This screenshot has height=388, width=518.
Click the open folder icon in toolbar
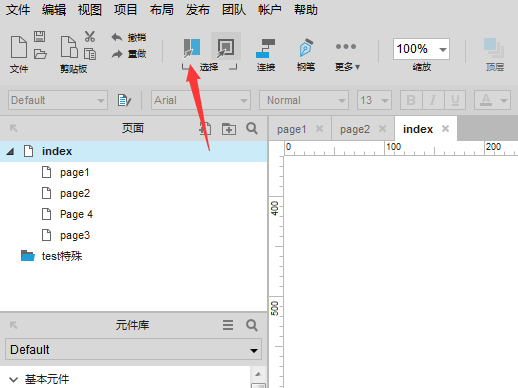coord(40,54)
